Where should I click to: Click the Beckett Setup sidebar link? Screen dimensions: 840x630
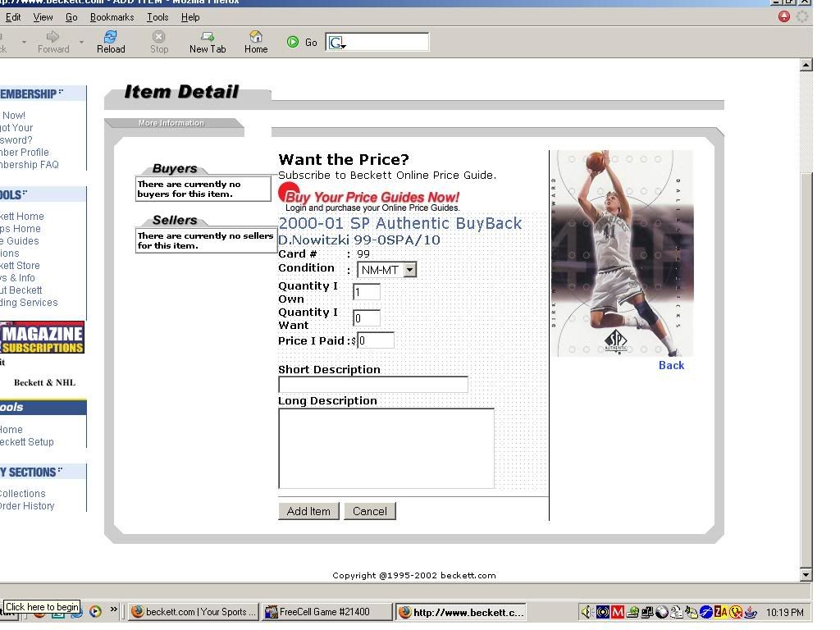tap(27, 442)
